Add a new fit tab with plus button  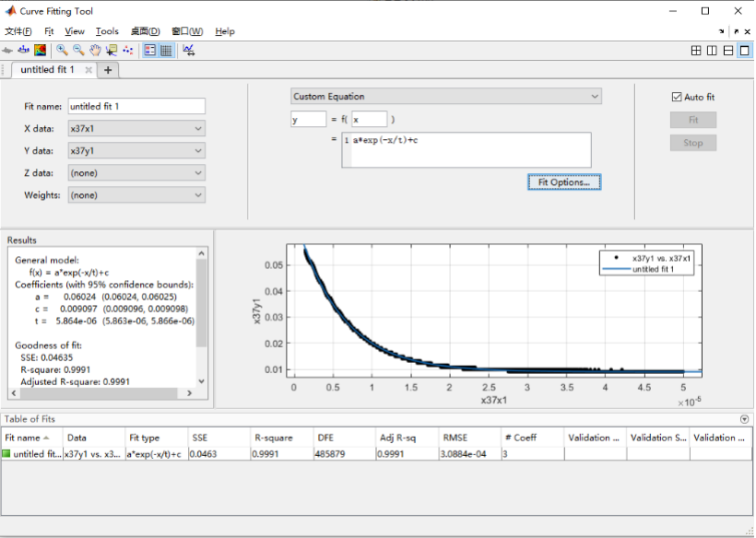pos(108,70)
